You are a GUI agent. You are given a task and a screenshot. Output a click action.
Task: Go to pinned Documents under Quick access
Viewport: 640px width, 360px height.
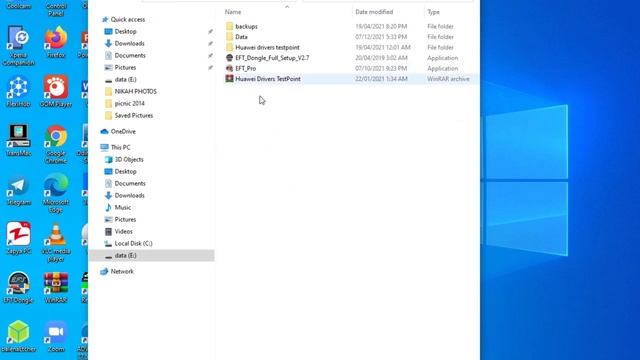130,55
